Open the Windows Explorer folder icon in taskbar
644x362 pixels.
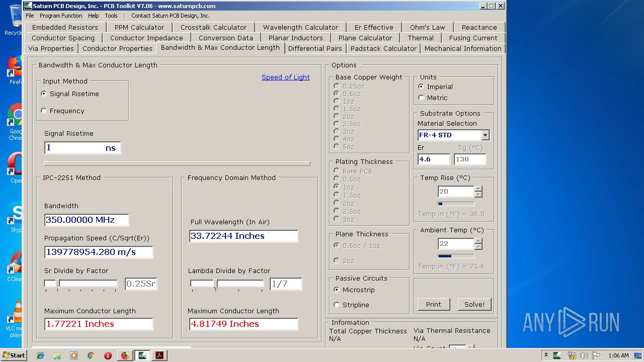(57, 355)
